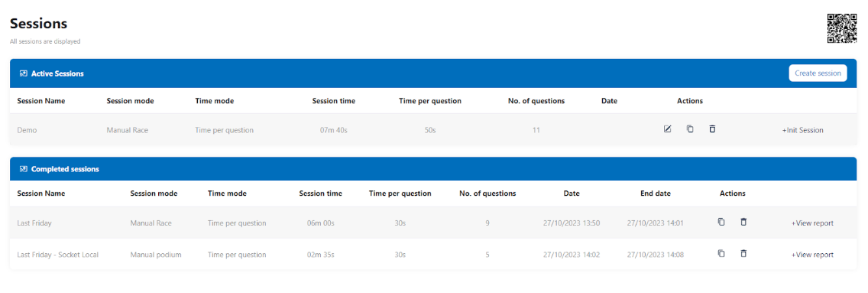Open the QR code image
This screenshot has width=868, height=293.
[842, 29]
